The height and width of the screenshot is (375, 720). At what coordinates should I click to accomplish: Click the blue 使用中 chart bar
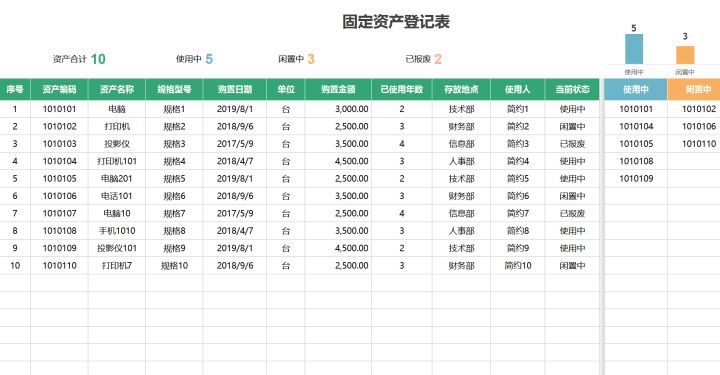pyautogui.click(x=634, y=49)
